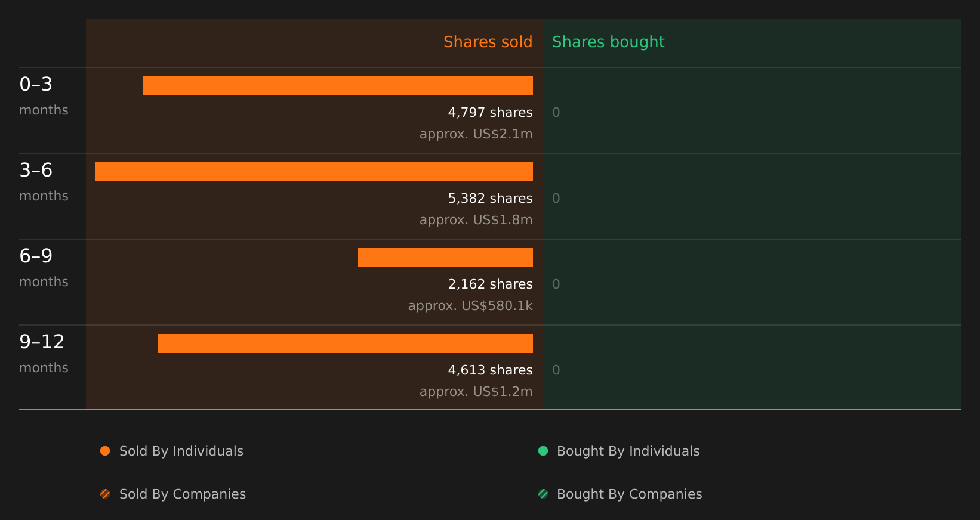Click the bought 0 in 0–3 months row
The image size is (980, 520).
556,113
